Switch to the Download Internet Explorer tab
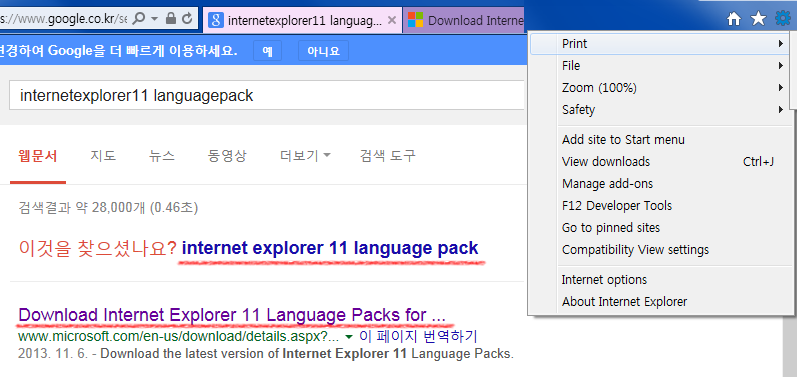This screenshot has width=797, height=377. [464, 20]
